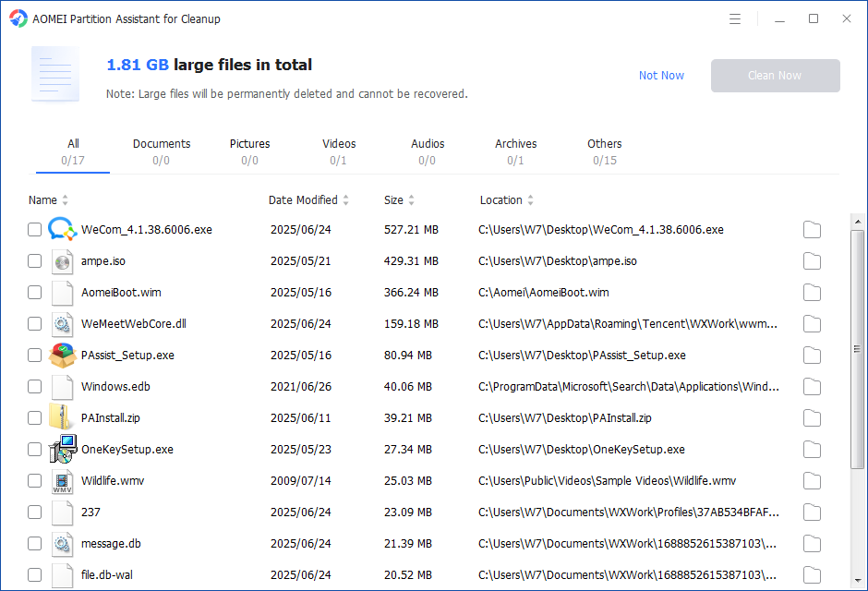
Task: Click the message.db gear file icon
Action: [62, 543]
